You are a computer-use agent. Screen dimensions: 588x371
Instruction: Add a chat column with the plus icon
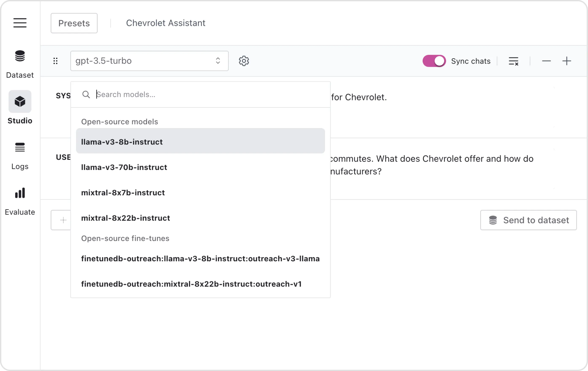tap(566, 61)
